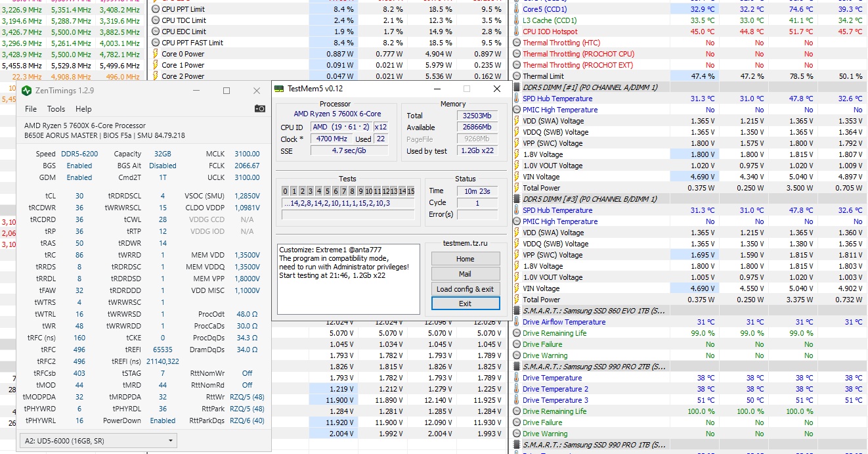Click Load config & exit in TestMem5
The width and height of the screenshot is (868, 454).
[x=466, y=289]
